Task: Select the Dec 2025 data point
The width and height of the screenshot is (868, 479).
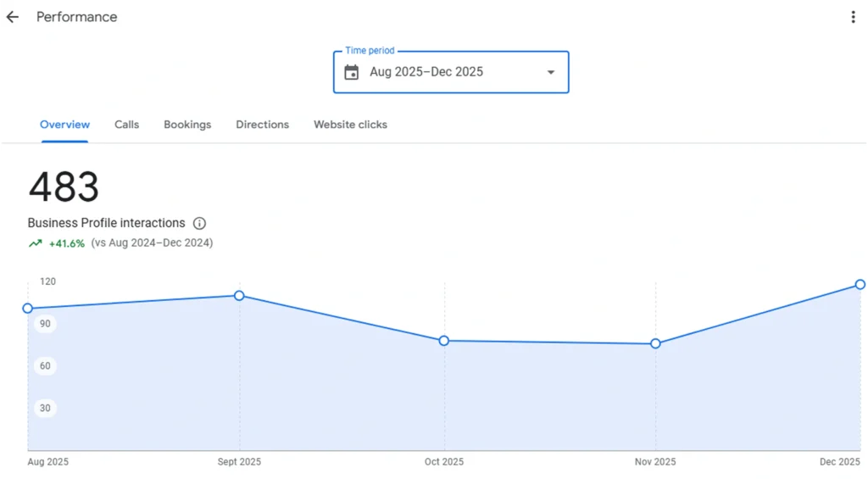Action: coord(860,284)
